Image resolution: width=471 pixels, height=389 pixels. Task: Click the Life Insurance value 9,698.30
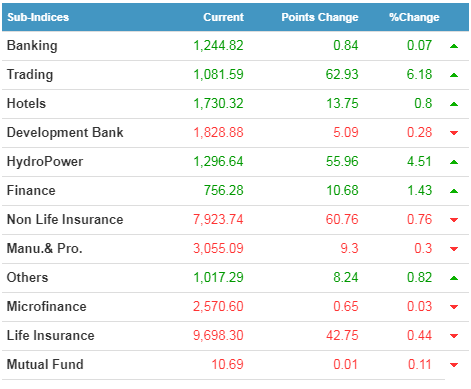(x=218, y=335)
